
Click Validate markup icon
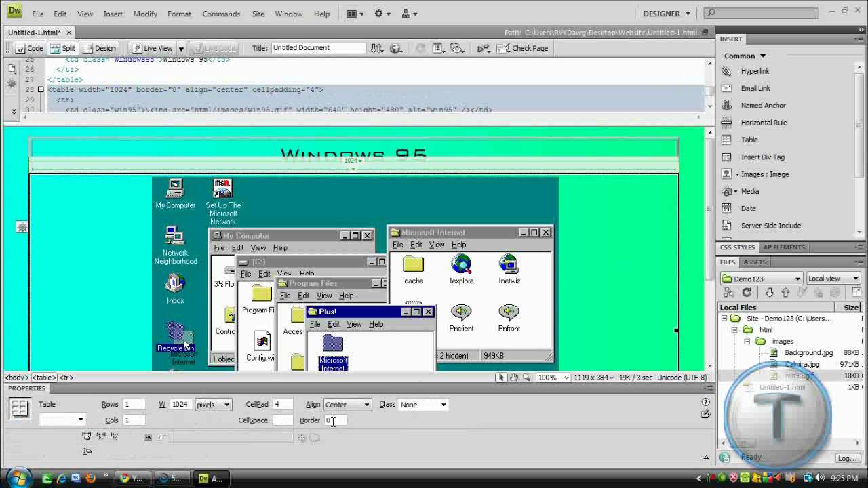tap(484, 48)
